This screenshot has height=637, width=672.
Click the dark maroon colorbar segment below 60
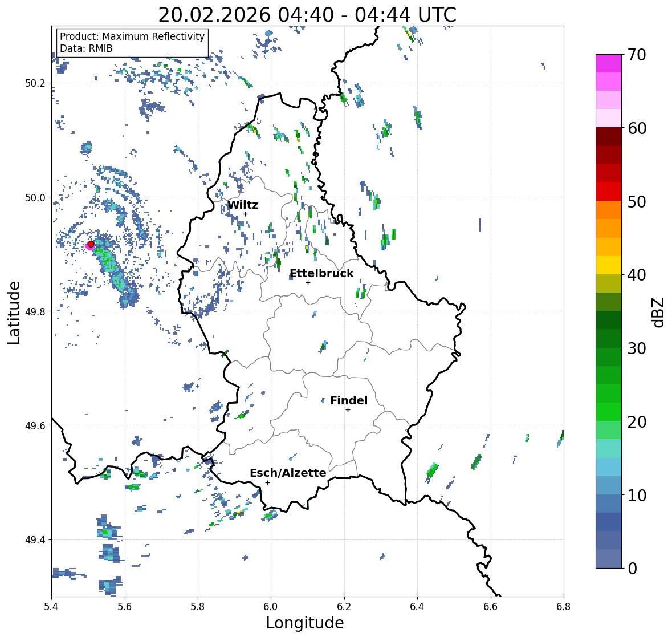609,137
